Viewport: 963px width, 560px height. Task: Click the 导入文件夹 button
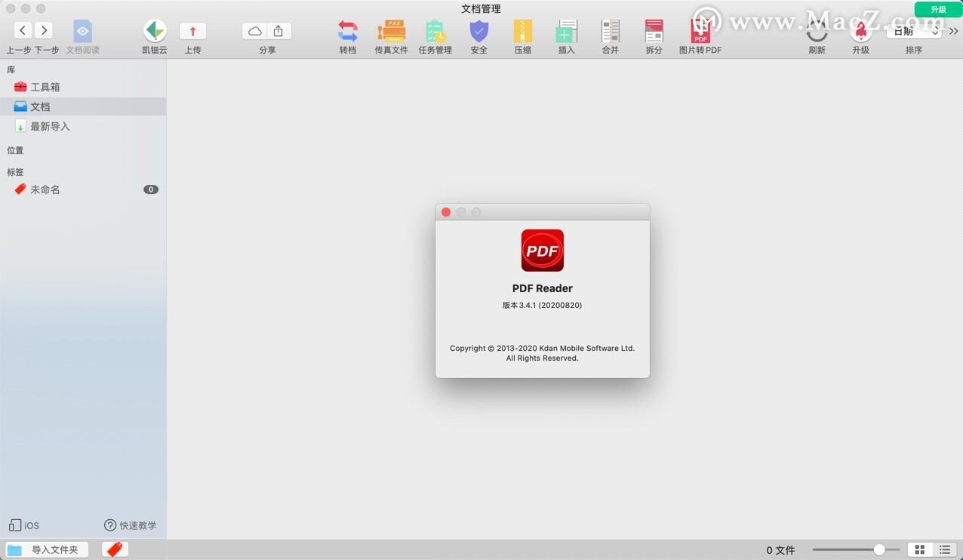coord(47,549)
